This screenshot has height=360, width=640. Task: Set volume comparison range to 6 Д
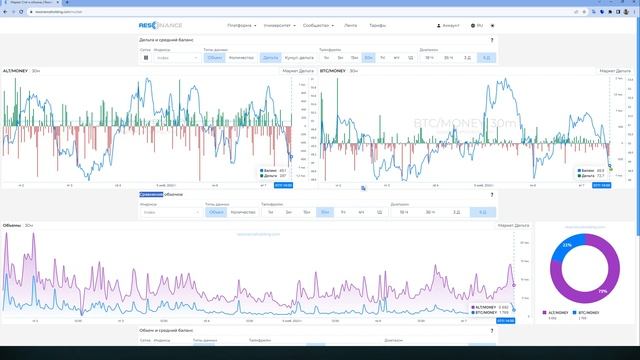483,212
